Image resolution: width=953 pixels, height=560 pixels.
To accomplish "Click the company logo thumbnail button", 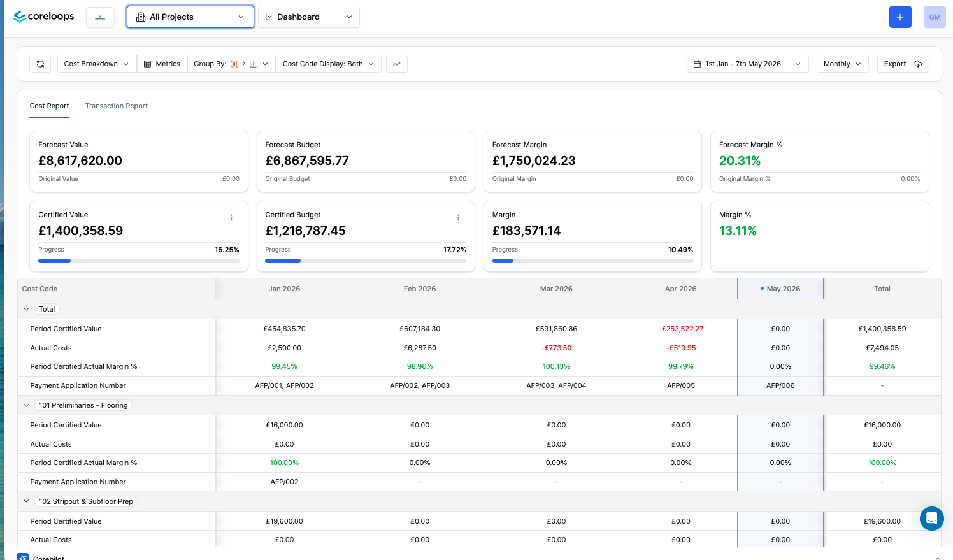I will 100,17.
